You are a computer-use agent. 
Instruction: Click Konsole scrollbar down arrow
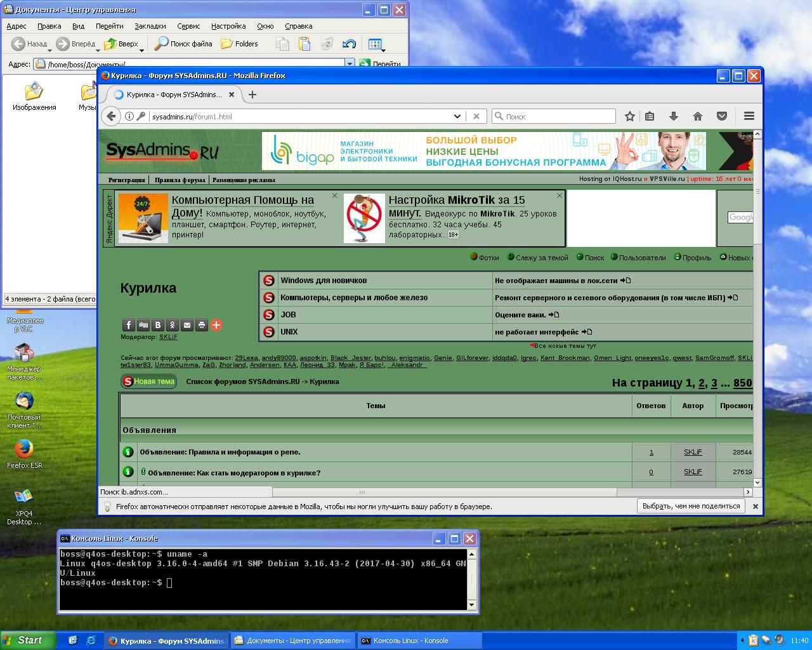[471, 605]
